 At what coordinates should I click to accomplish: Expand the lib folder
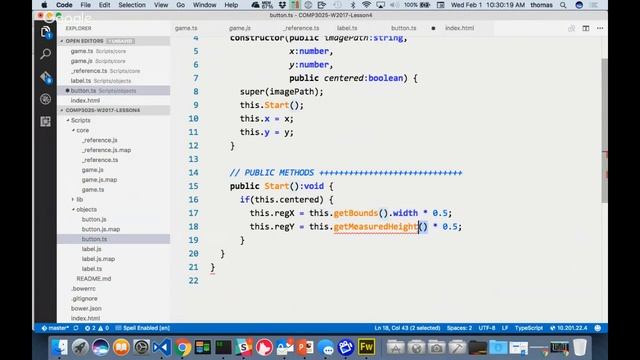click(79, 200)
